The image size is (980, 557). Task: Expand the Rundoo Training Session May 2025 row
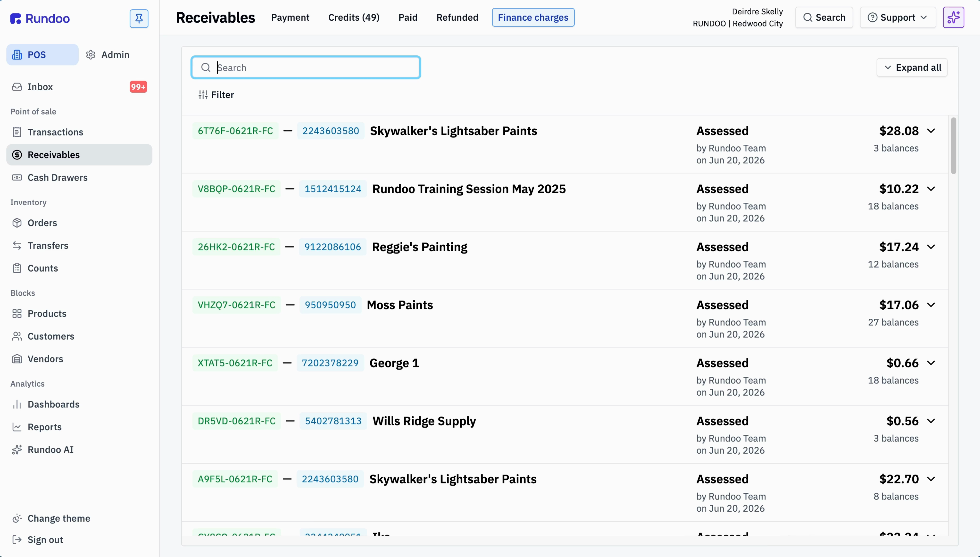931,189
